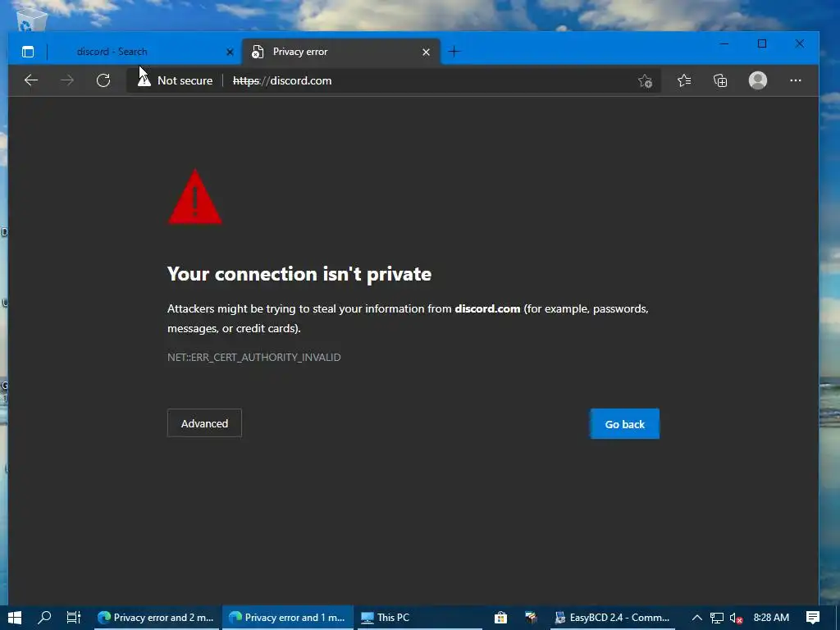Add this page to favorites
The image size is (840, 630).
click(x=645, y=81)
